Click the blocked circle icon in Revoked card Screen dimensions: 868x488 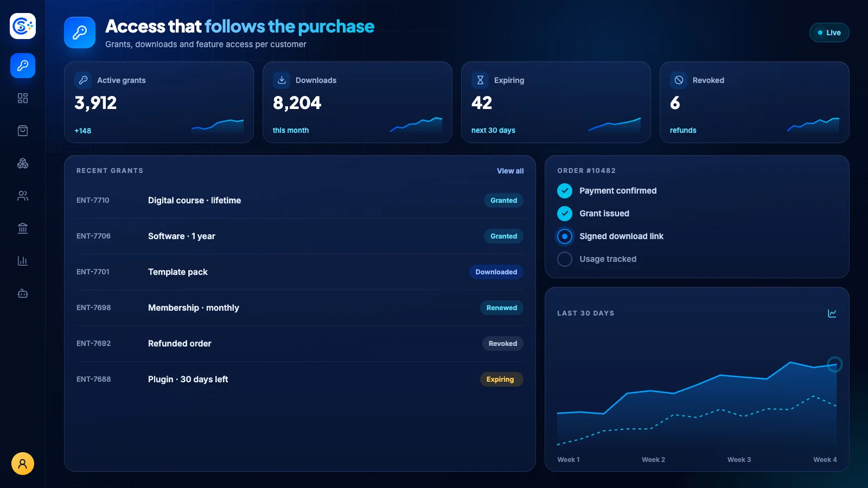679,80
